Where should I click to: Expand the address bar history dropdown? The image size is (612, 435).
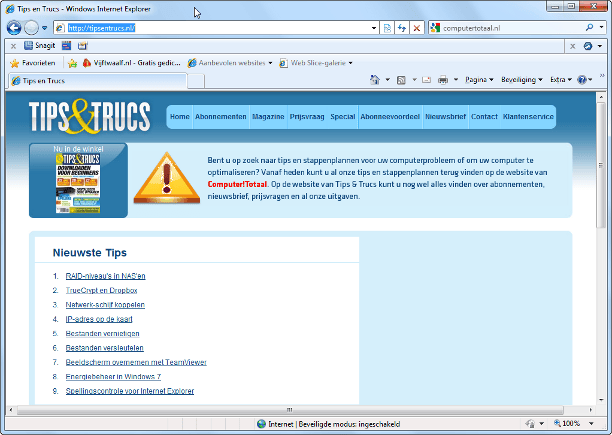pyautogui.click(x=374, y=28)
